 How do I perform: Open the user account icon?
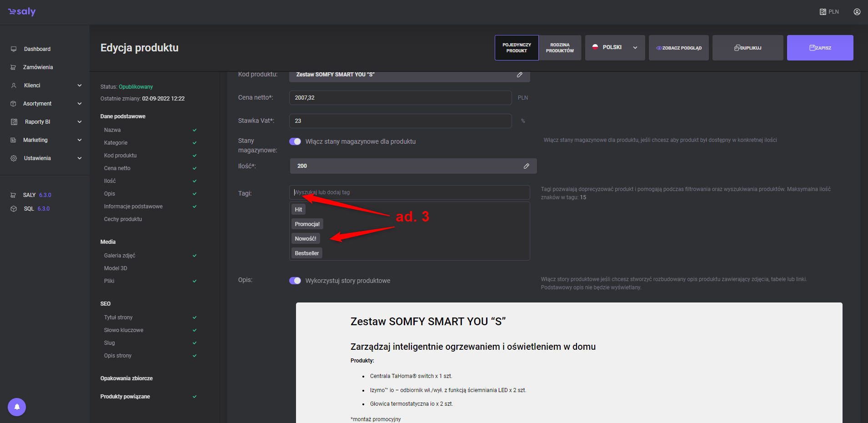pyautogui.click(x=857, y=12)
